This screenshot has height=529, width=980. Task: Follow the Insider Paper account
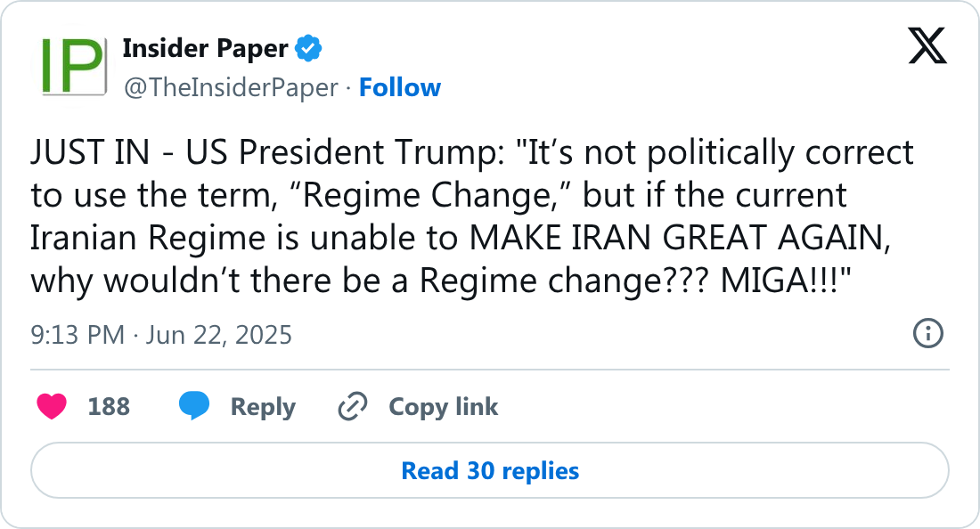[400, 87]
